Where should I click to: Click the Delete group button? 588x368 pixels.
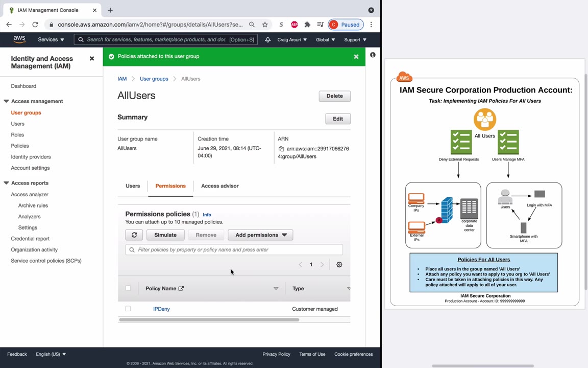click(x=334, y=96)
